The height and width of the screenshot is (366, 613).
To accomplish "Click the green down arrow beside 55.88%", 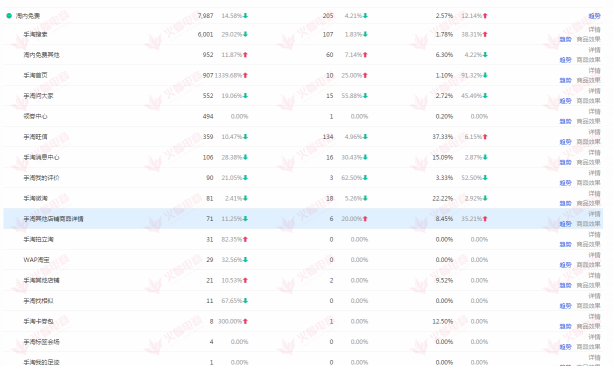I will 365,96.
